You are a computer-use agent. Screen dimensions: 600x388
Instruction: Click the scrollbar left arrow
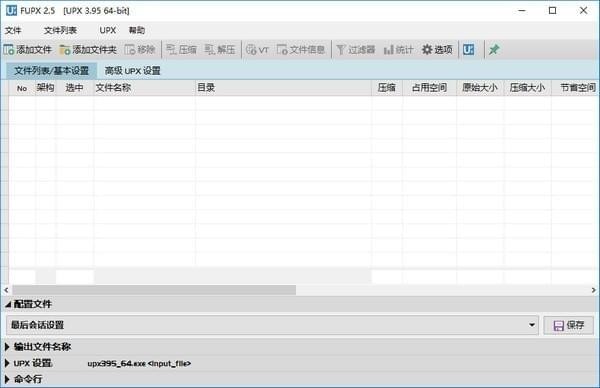click(x=6, y=290)
